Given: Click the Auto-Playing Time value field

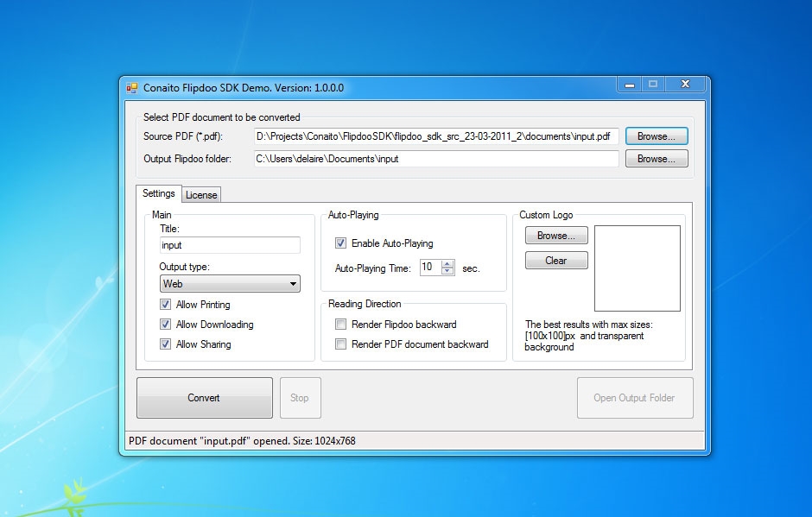Looking at the screenshot, I should [430, 268].
